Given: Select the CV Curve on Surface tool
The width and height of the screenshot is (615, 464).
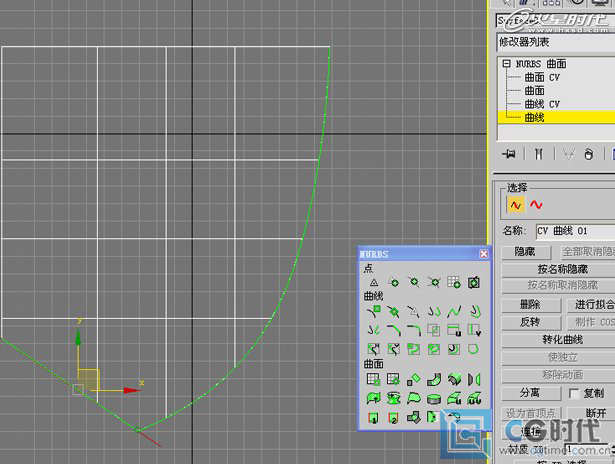Looking at the screenshot, I should (414, 349).
